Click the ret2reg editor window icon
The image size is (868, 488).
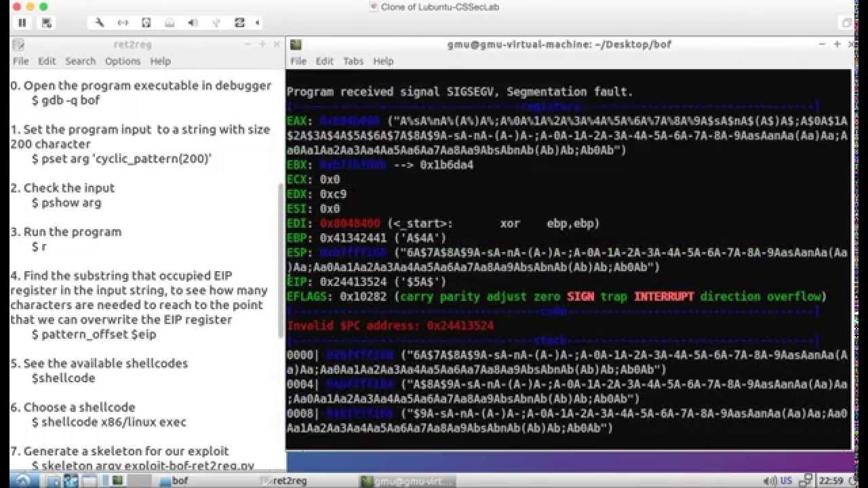click(18, 45)
